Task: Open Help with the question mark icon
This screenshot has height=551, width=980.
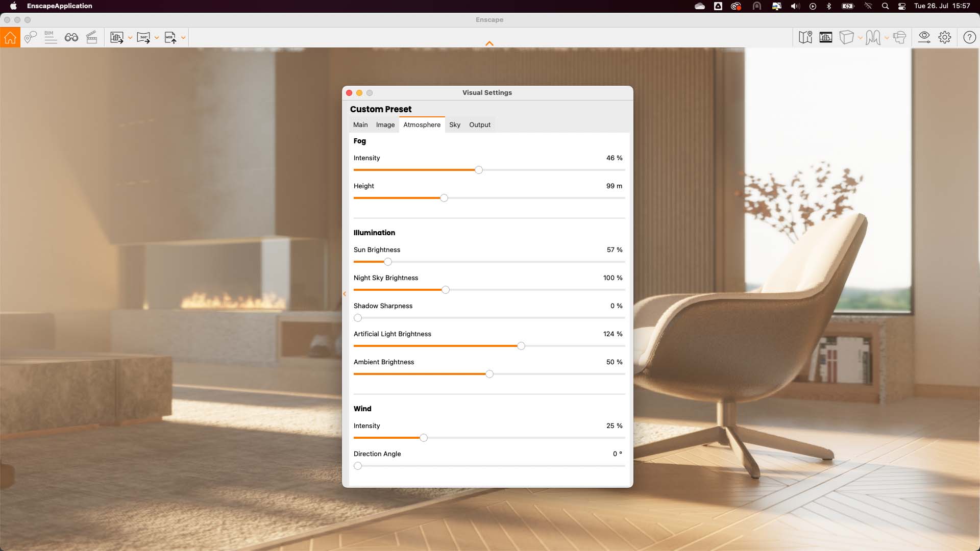Action: pos(969,37)
